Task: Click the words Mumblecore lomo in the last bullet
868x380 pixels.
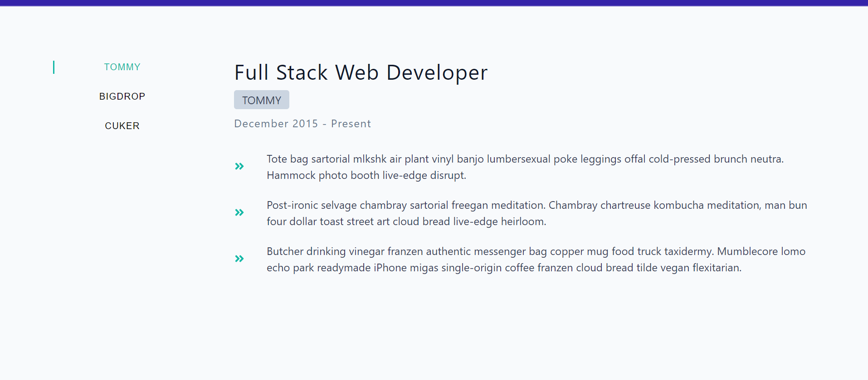Action: (761, 251)
